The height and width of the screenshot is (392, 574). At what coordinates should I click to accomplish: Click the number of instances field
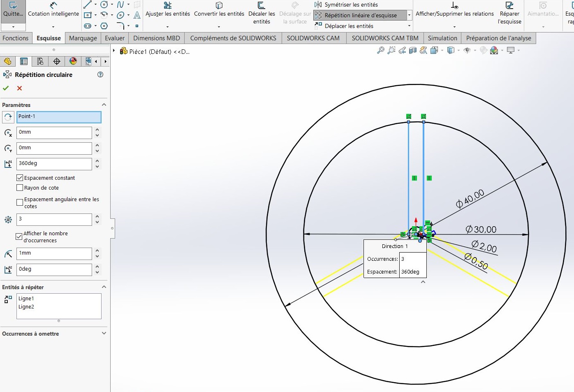click(x=54, y=219)
